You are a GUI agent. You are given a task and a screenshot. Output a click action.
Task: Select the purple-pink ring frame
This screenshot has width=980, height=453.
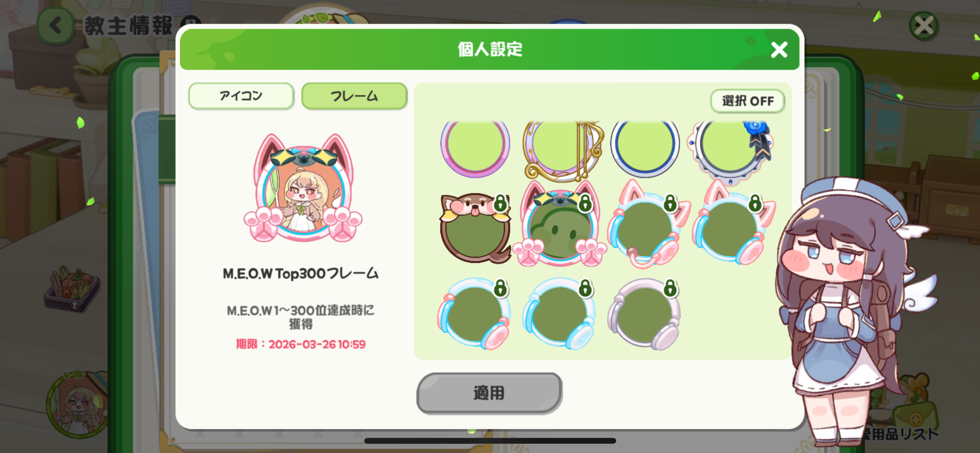475,148
